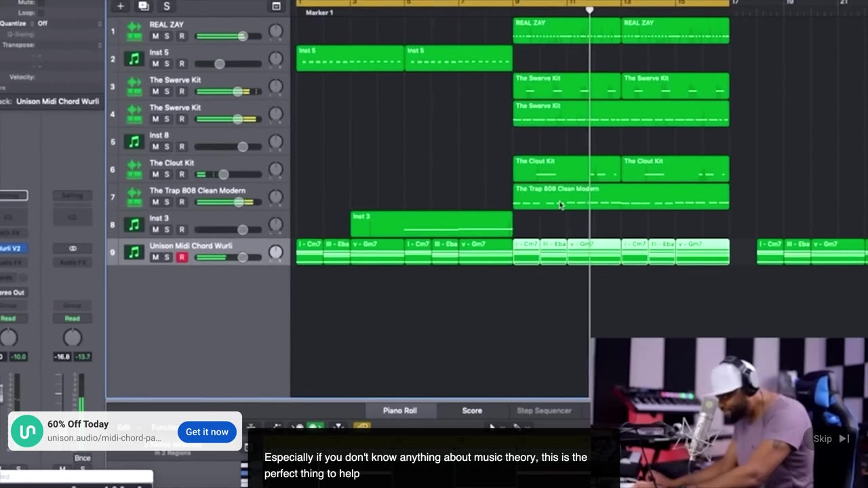
Task: Switch to the Step Sequencer tab
Action: (x=544, y=411)
